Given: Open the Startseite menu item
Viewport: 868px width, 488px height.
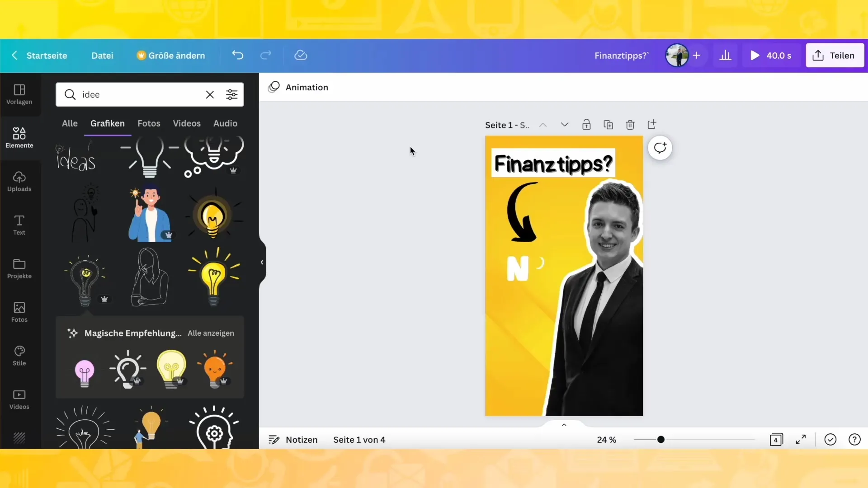Looking at the screenshot, I should 47,56.
